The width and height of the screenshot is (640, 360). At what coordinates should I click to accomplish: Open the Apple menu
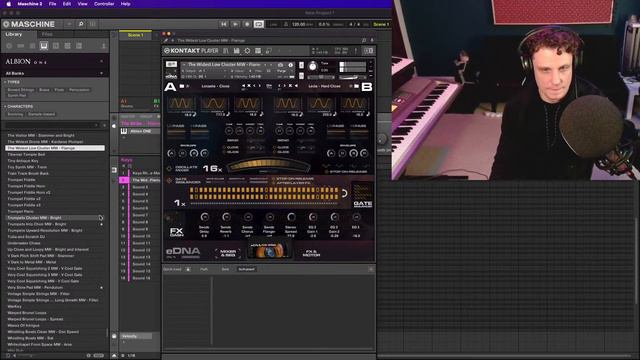point(8,4)
